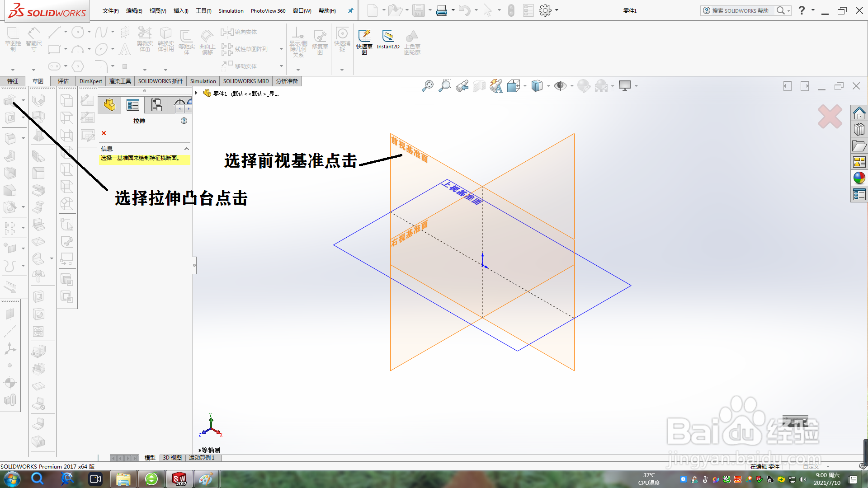Image resolution: width=868 pixels, height=488 pixels.
Task: Click the Select arrow cursor tool
Action: pyautogui.click(x=487, y=10)
